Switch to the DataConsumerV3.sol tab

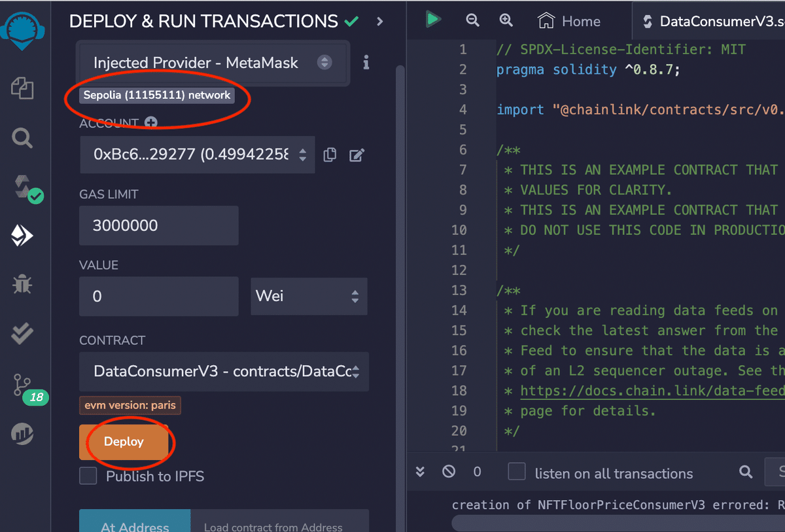click(709, 22)
